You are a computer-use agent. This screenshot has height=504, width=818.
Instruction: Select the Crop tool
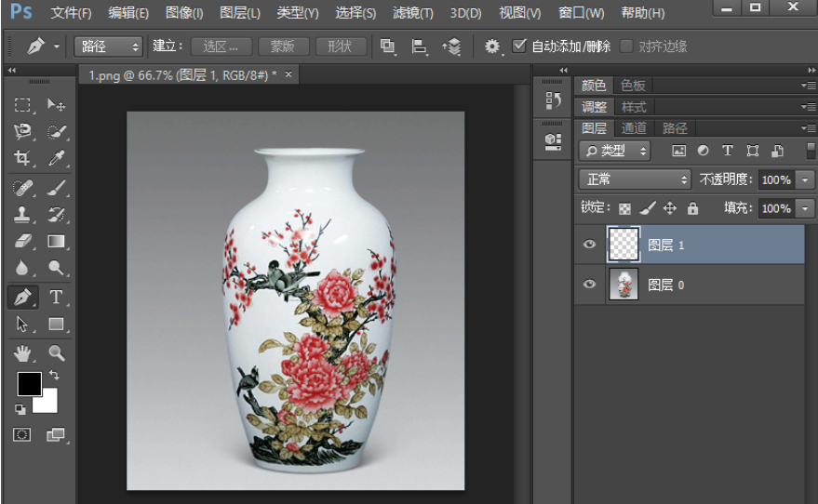(23, 159)
